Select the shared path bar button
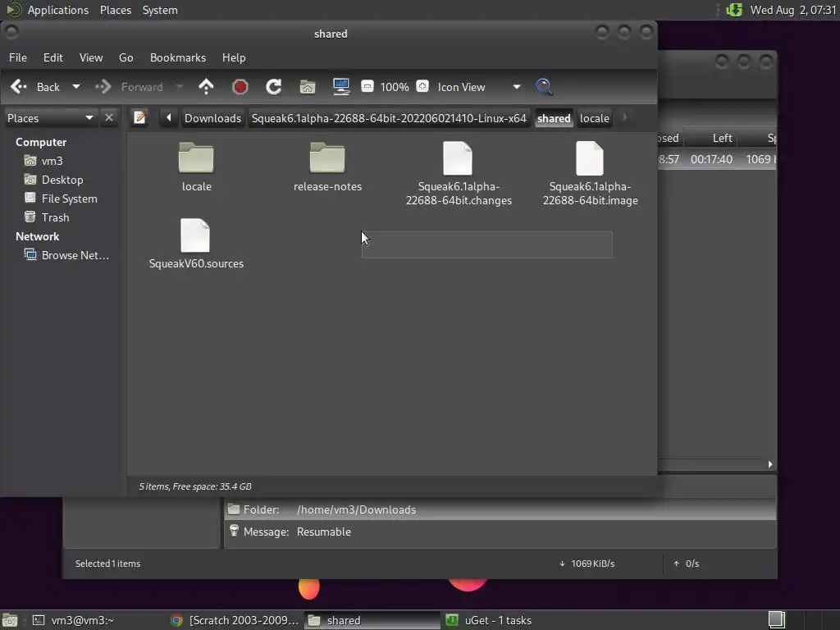This screenshot has height=630, width=840. (x=554, y=118)
